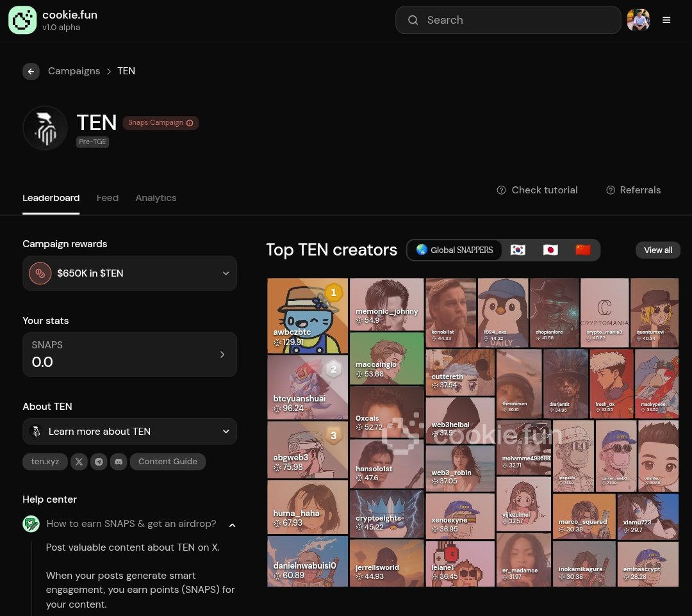Open the user profile avatar
This screenshot has height=616, width=692.
tap(638, 20)
